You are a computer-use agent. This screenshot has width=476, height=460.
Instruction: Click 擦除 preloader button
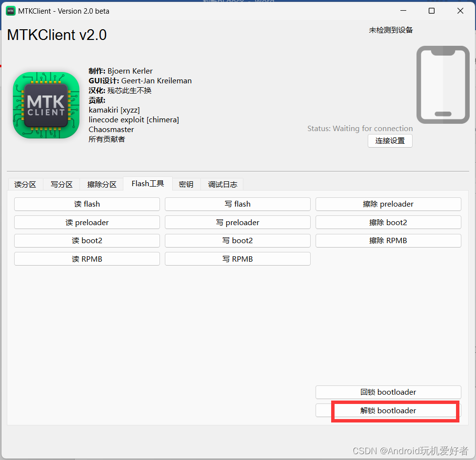(388, 204)
